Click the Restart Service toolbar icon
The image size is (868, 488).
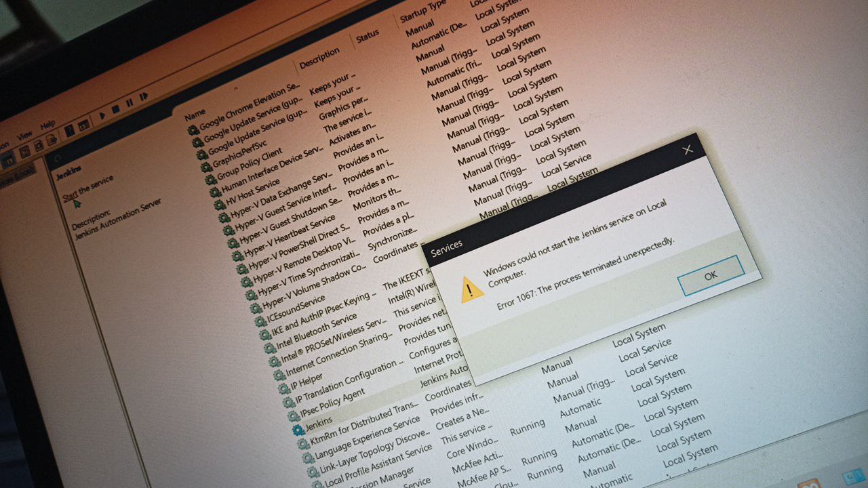[143, 97]
